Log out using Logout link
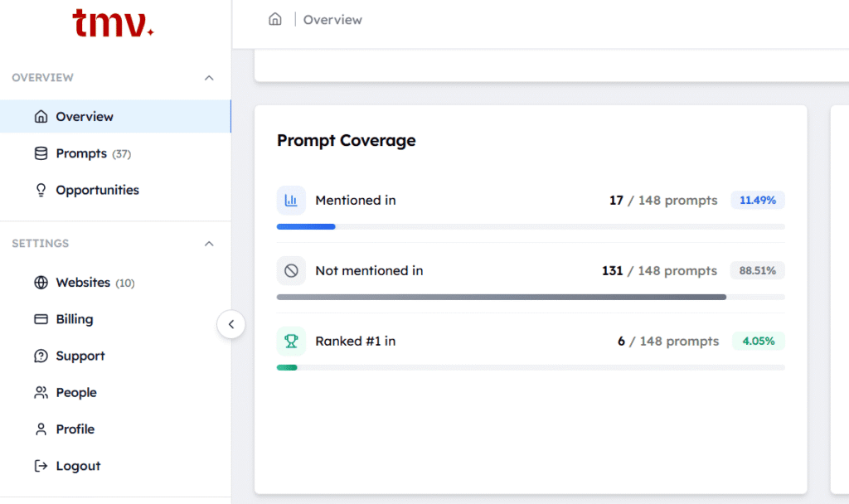 click(x=77, y=466)
